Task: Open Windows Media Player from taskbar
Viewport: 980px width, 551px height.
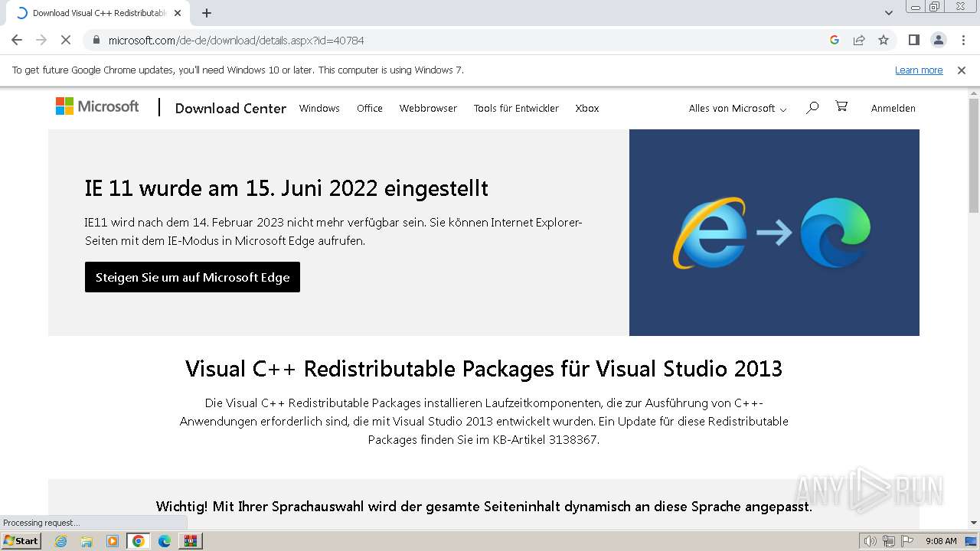Action: click(113, 541)
